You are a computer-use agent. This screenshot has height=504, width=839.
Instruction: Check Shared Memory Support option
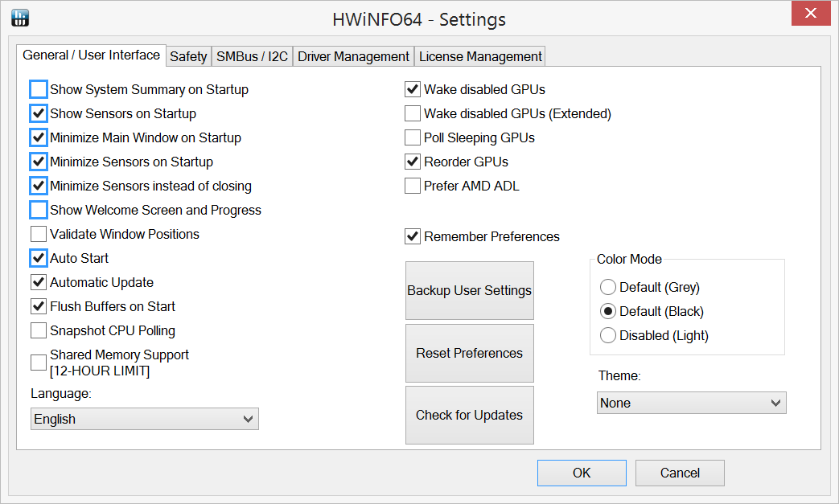click(39, 363)
